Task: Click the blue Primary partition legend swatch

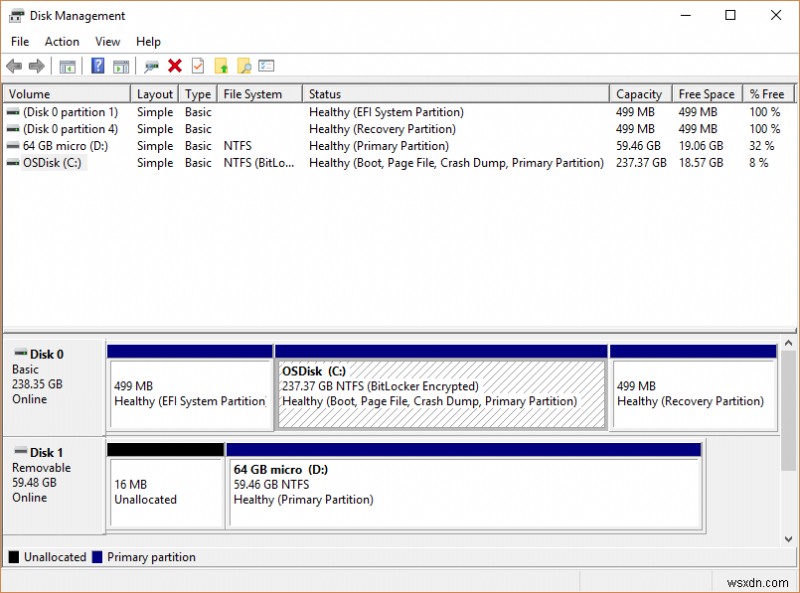Action: [x=98, y=557]
